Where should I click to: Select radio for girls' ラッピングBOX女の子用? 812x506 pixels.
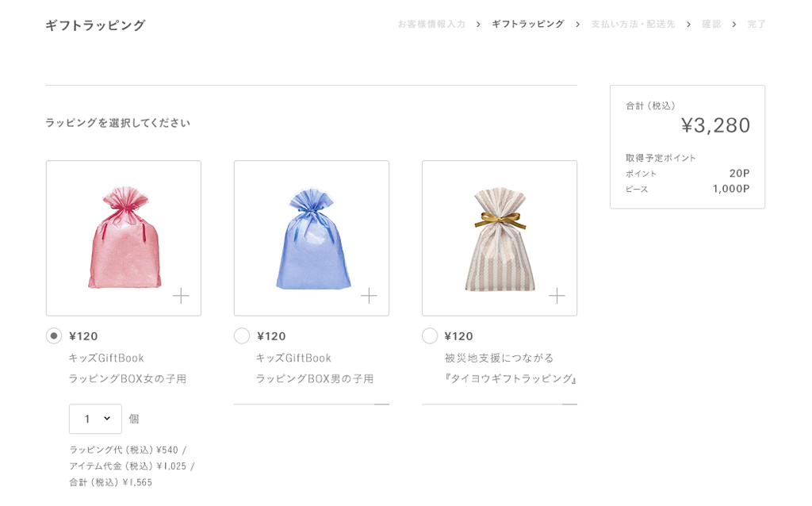coord(54,335)
